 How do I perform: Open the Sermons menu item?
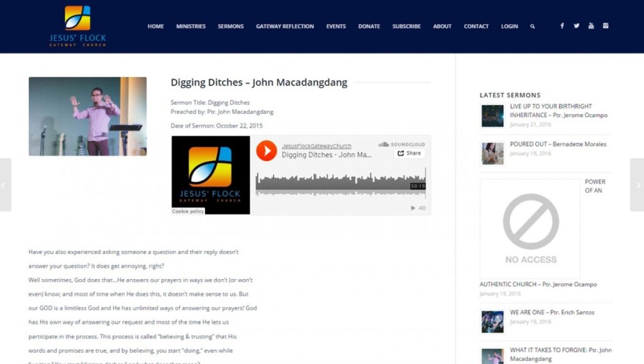click(231, 26)
